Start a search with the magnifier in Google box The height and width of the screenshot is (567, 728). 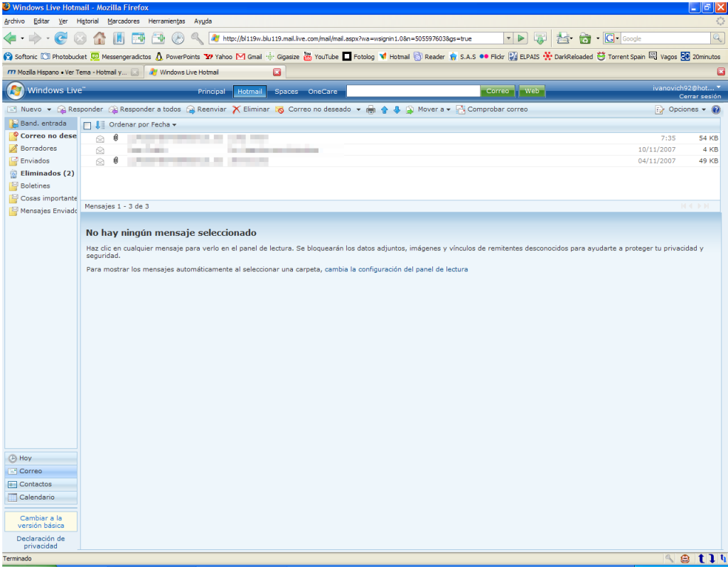[717, 38]
